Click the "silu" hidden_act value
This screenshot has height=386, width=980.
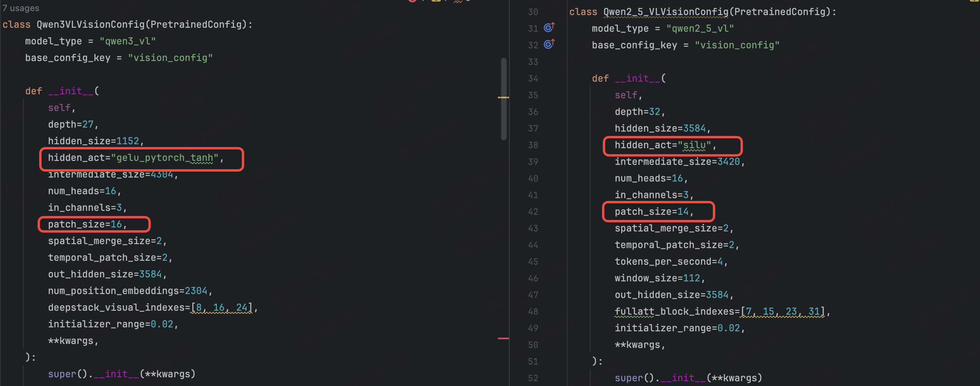click(694, 145)
